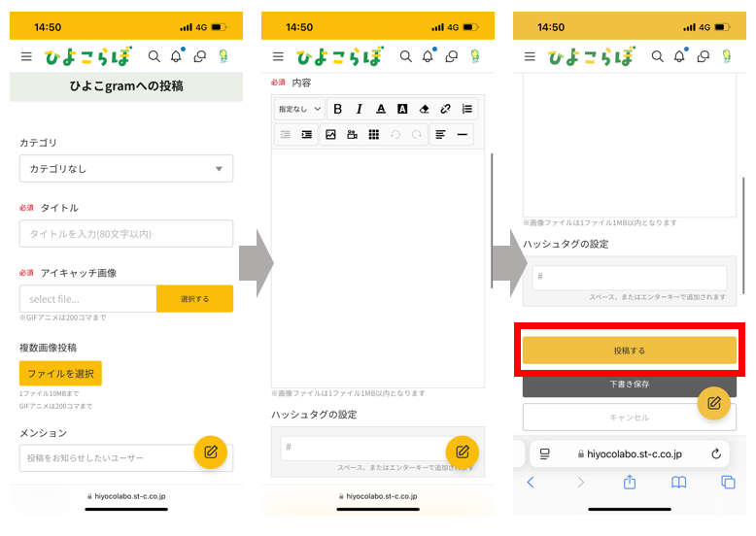The height and width of the screenshot is (536, 756).
Task: Click the eraser clear-format icon
Action: (424, 110)
